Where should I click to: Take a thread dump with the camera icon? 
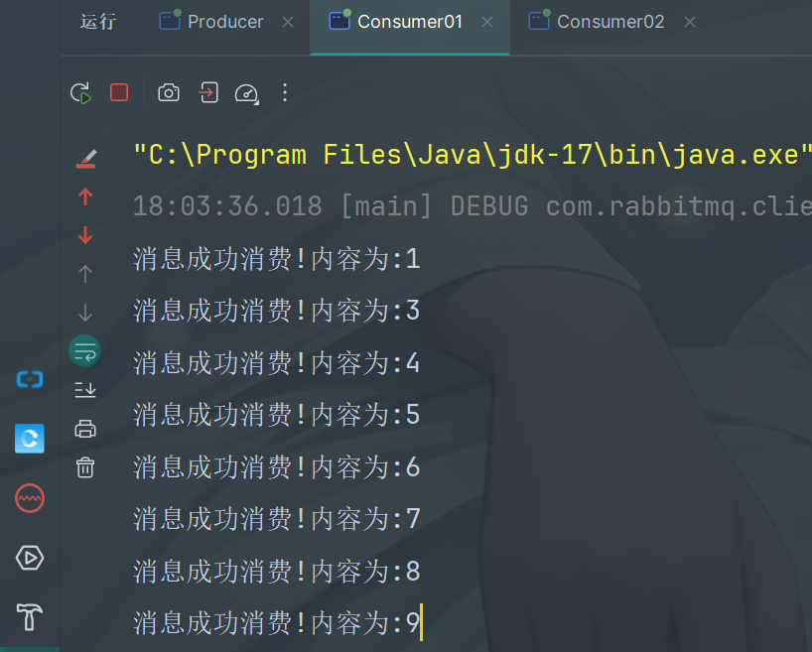169,92
